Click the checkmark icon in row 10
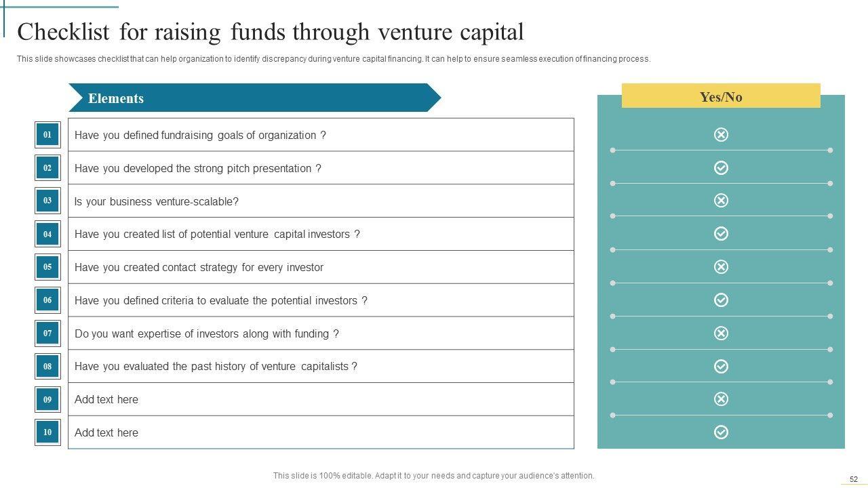The image size is (868, 488). [x=721, y=432]
